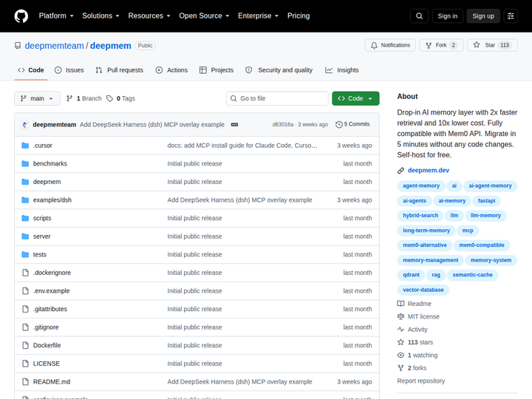Viewport: 532px width, 399px height.
Task: Open the deepmem.dev website link
Action: pyautogui.click(x=429, y=171)
